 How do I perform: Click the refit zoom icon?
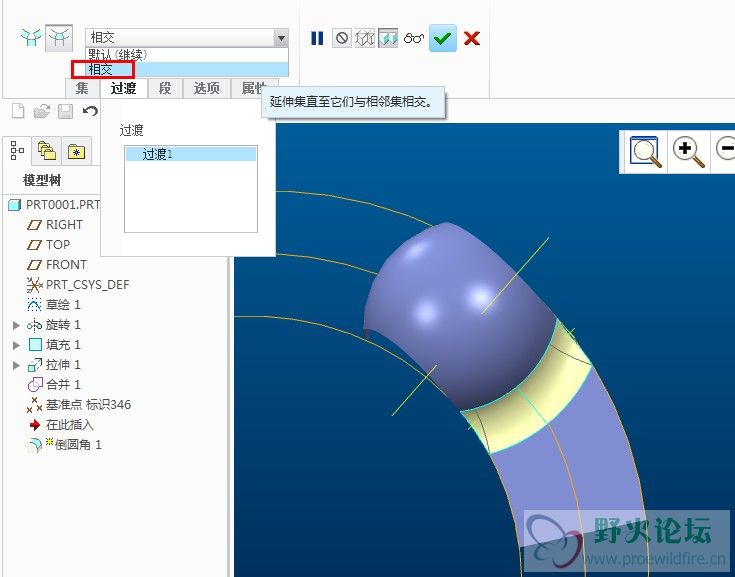click(645, 151)
